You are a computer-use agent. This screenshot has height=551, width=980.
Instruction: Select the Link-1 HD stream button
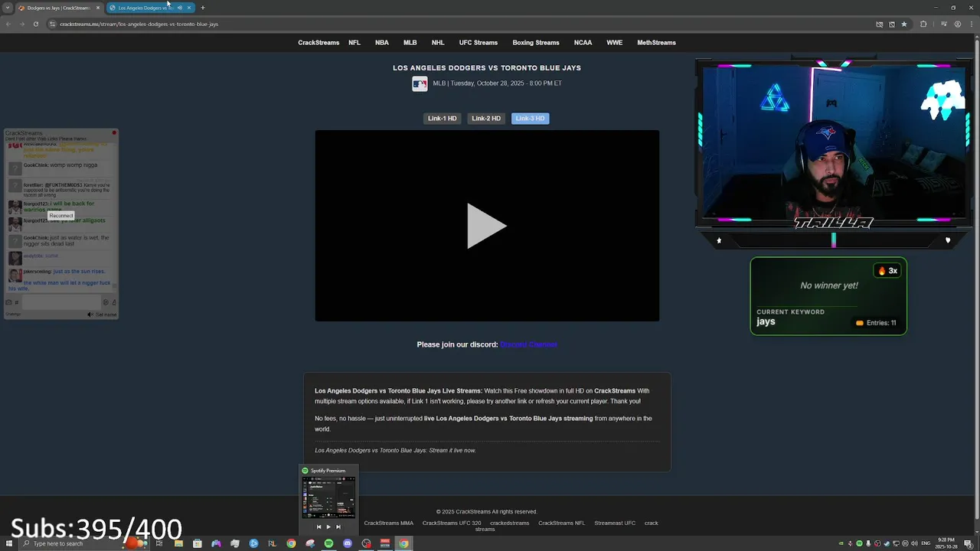pos(442,119)
